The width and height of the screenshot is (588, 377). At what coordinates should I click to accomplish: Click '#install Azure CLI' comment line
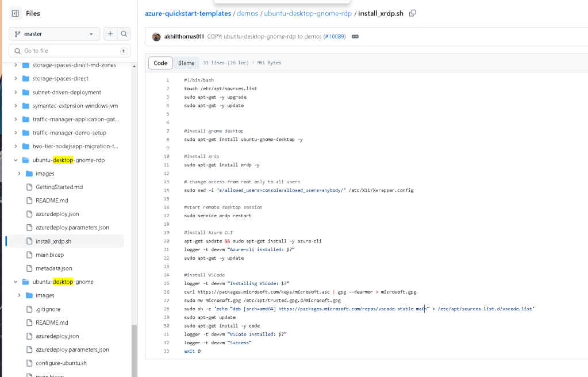208,233
